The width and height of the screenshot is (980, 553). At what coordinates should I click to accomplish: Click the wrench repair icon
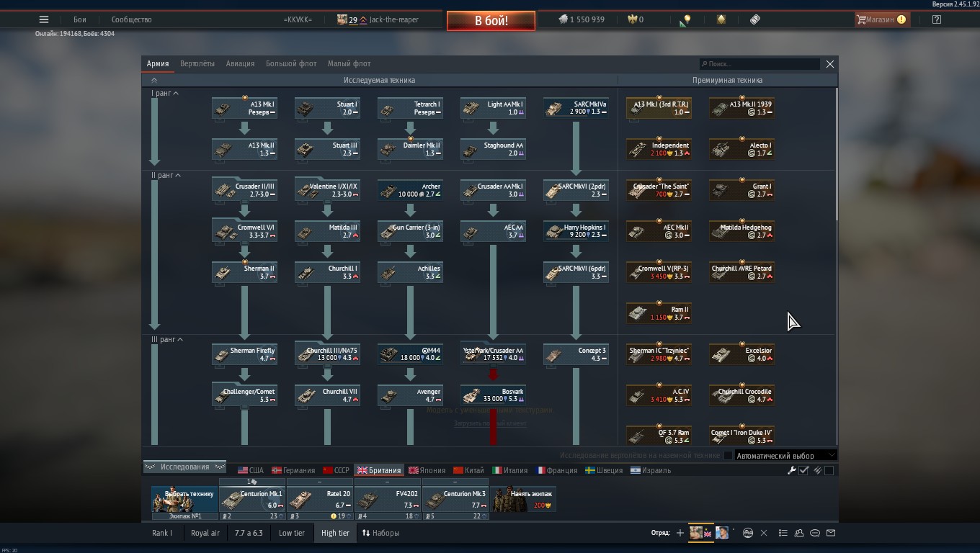coord(792,470)
